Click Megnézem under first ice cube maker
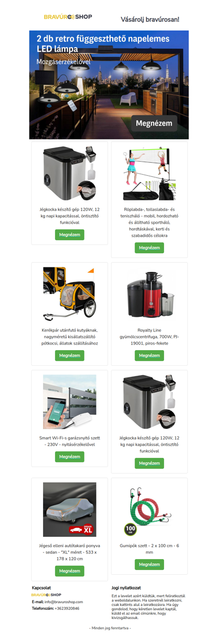The image size is (218, 644). point(70,235)
